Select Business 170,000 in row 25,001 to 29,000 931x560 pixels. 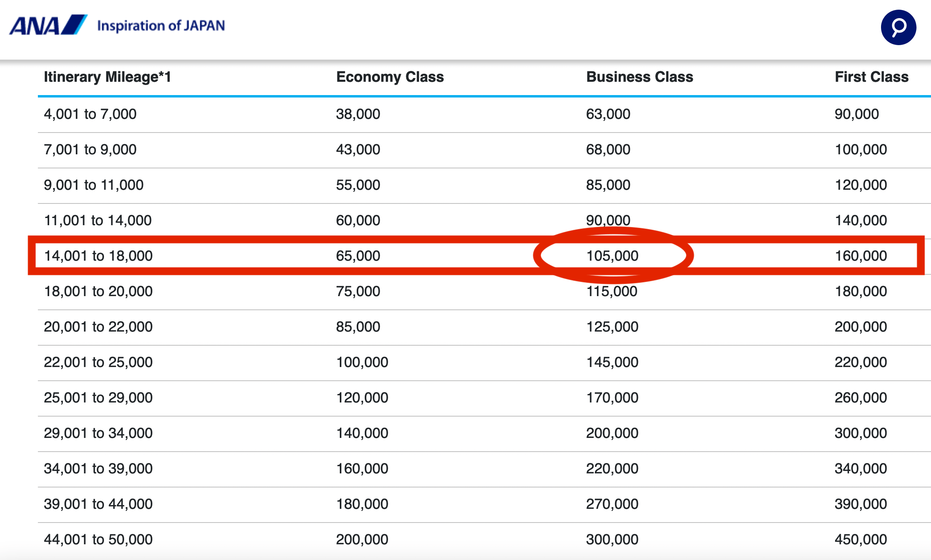click(612, 398)
